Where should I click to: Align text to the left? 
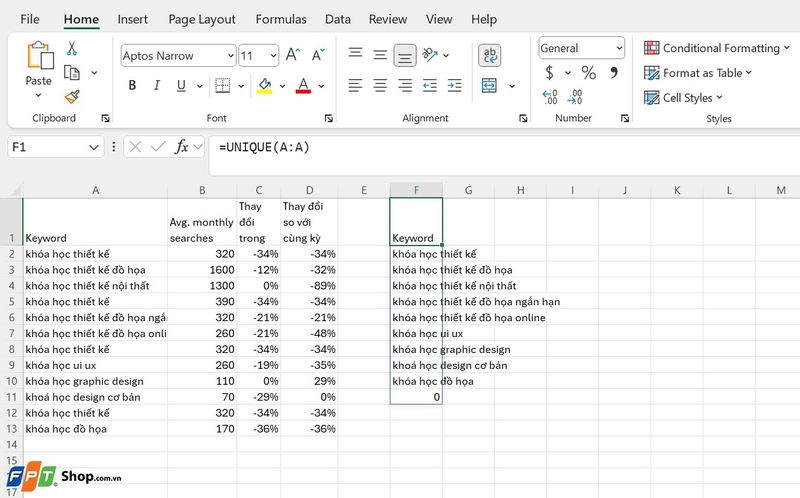pyautogui.click(x=355, y=86)
